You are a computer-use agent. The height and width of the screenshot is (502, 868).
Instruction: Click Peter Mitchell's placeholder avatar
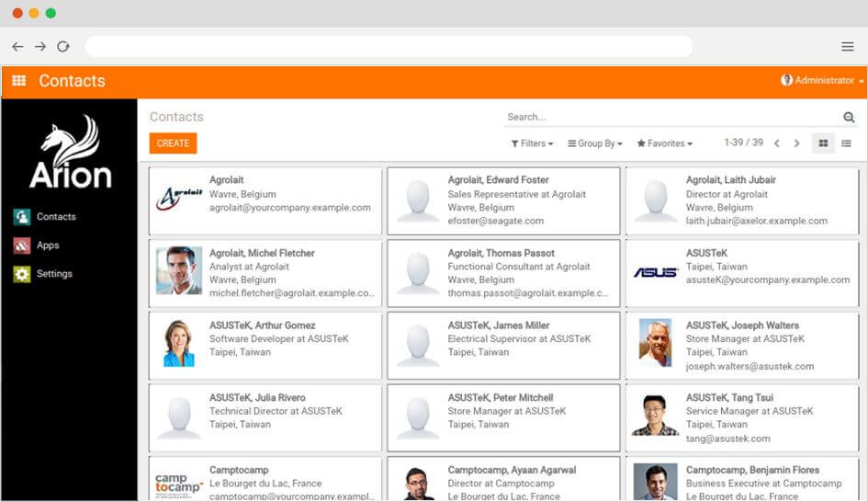coord(418,417)
